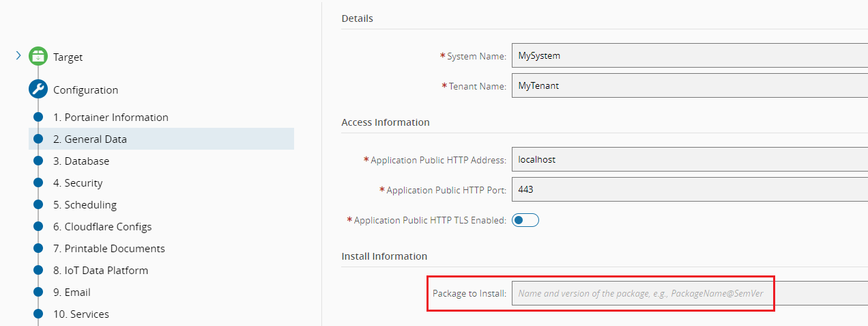Select the 2. General Data step

pyautogui.click(x=90, y=139)
